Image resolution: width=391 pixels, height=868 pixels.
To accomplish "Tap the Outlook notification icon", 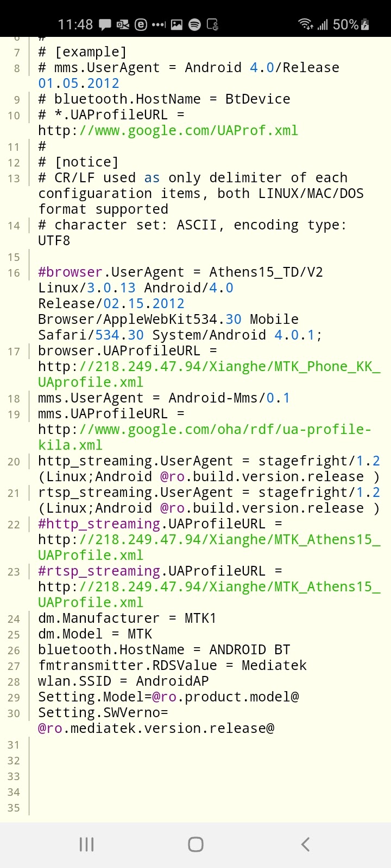I will coord(123,24).
